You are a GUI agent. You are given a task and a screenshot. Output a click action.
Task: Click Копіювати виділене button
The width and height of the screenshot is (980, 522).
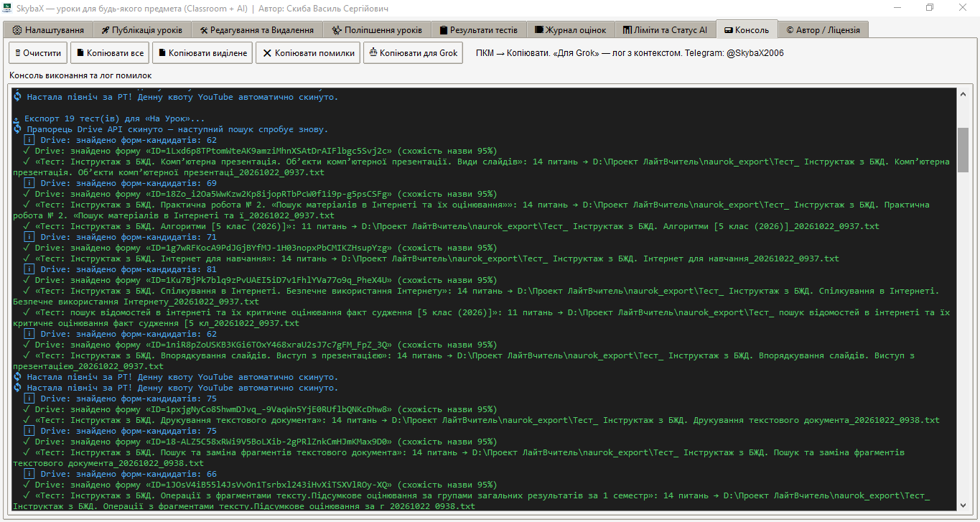[x=202, y=53]
